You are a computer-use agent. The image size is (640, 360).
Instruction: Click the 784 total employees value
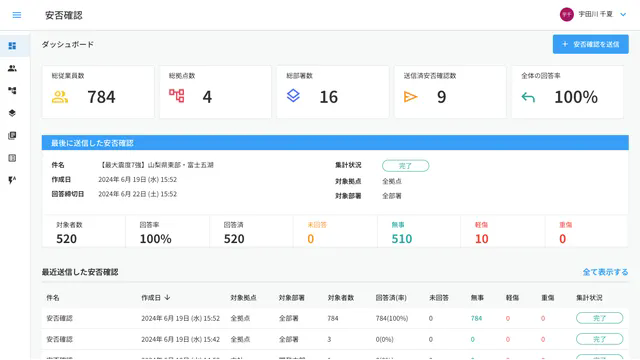[101, 97]
